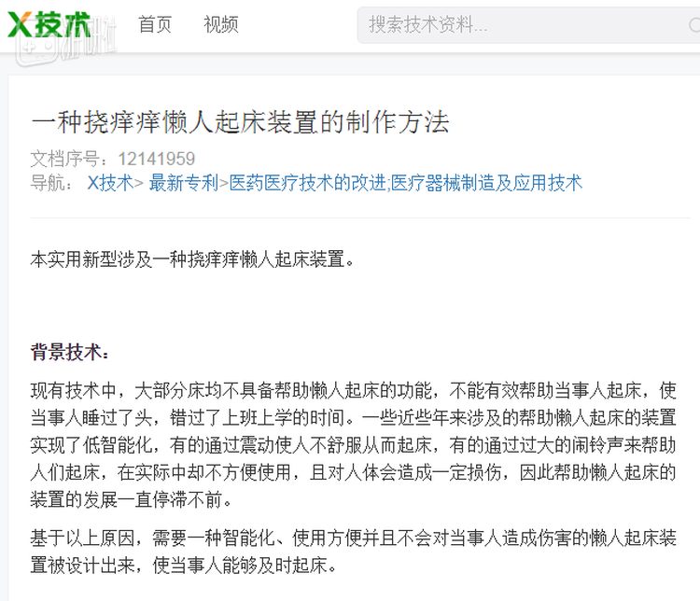Click the sentence 本实用新型涉及一种挠痒痒懒人起床装置
This screenshot has width=700, height=601.
pyautogui.click(x=188, y=259)
